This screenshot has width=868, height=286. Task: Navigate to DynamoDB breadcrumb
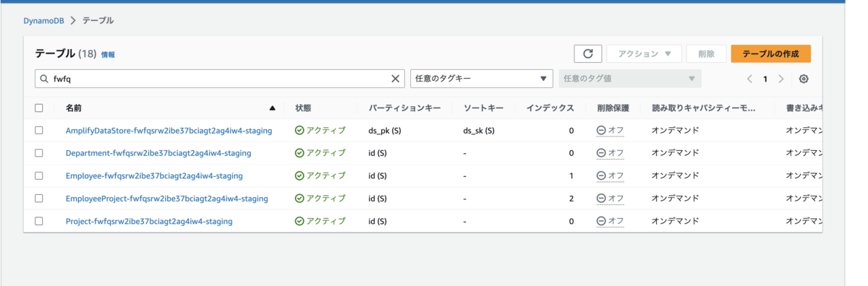coord(43,20)
